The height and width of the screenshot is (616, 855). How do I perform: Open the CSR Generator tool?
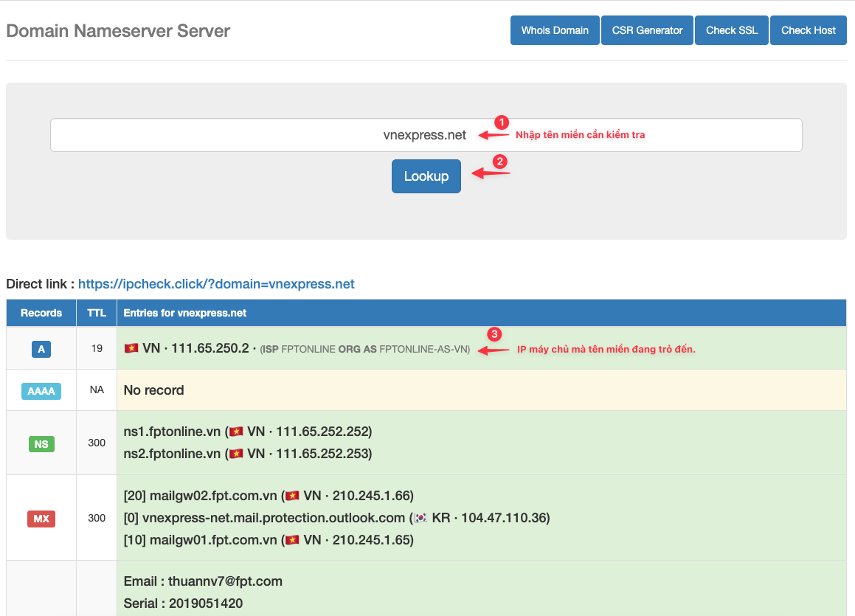(x=647, y=30)
